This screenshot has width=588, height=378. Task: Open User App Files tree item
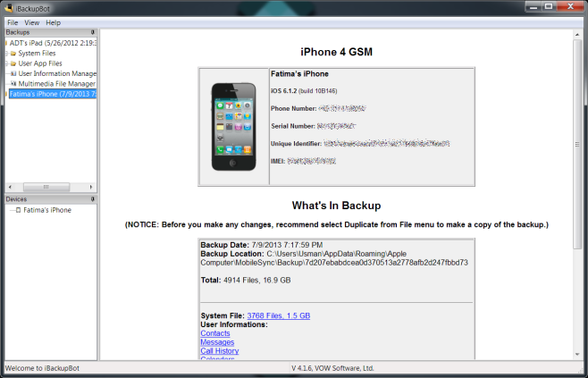[x=40, y=63]
